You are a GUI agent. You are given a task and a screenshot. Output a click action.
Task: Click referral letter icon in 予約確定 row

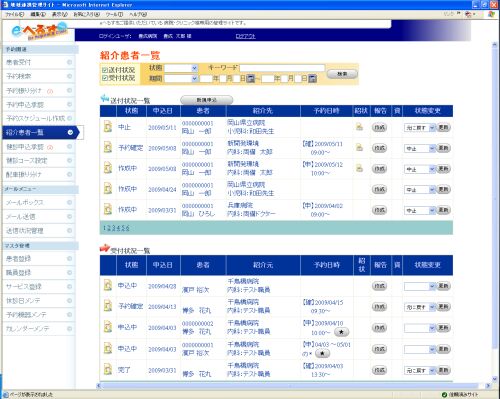359,147
